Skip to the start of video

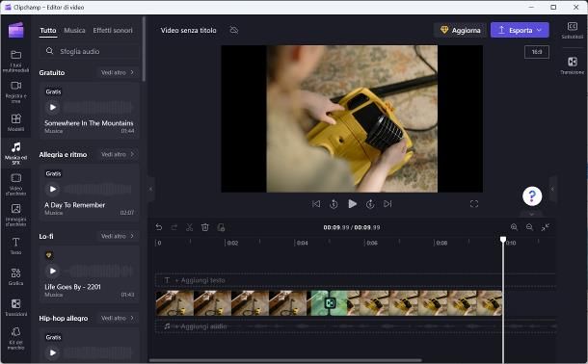point(316,204)
